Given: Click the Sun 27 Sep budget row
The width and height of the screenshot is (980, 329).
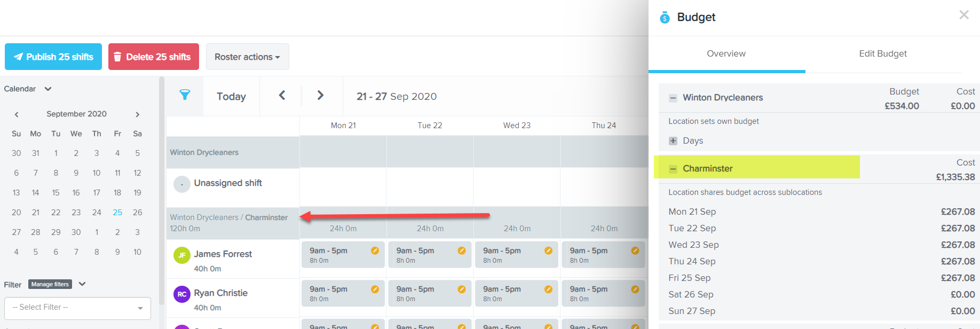Looking at the screenshot, I should tap(821, 311).
